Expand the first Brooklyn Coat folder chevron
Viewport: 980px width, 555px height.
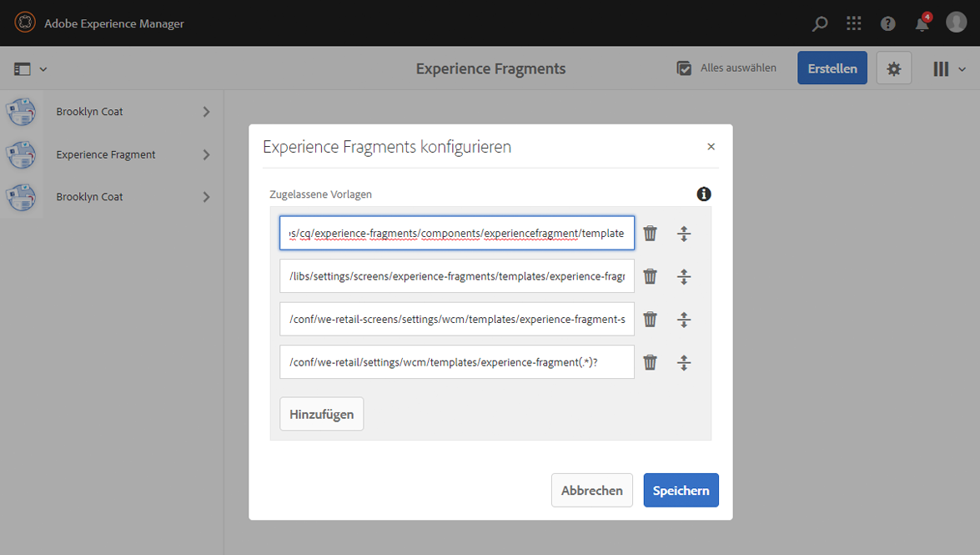(x=206, y=112)
